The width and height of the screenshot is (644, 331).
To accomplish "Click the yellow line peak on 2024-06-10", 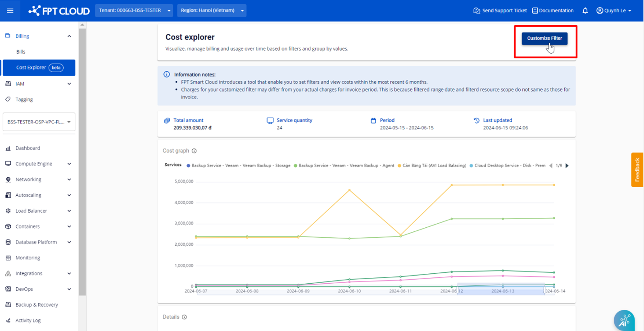I will click(x=349, y=190).
